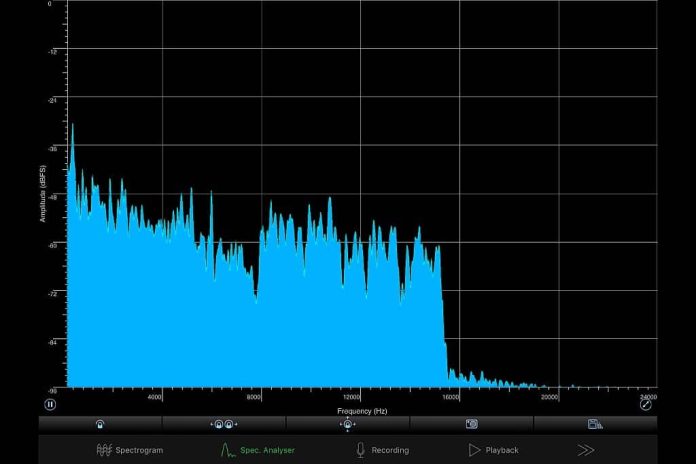Tap the pencil edit icon near 24000

(x=645, y=405)
